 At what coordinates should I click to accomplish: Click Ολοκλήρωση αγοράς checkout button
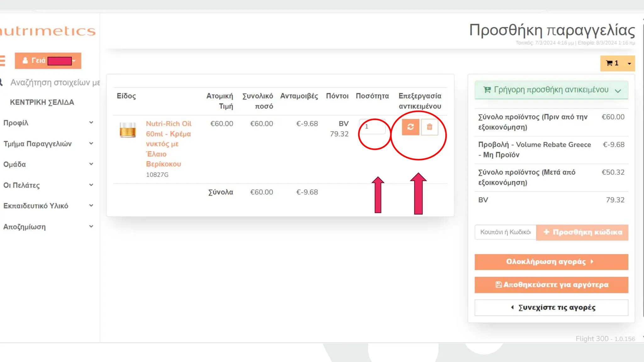(551, 262)
